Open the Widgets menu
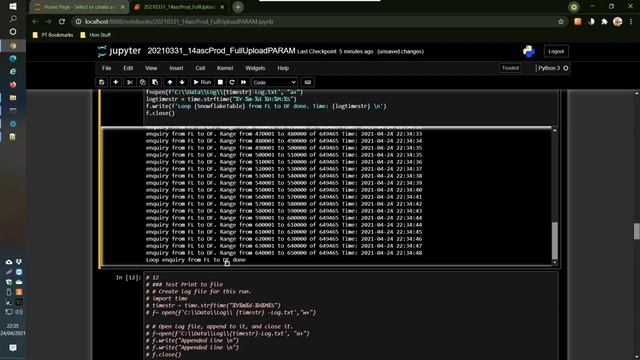This screenshot has width=640, height=360. [x=255, y=68]
